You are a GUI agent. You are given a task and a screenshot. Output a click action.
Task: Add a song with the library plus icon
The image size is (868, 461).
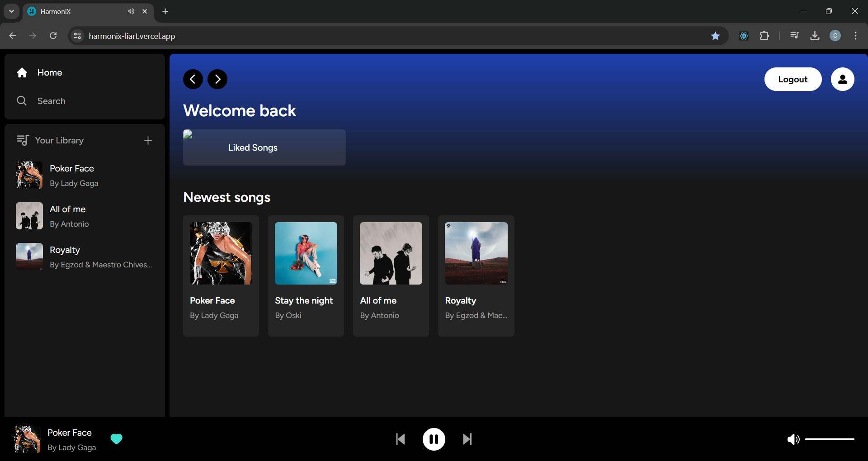148,141
